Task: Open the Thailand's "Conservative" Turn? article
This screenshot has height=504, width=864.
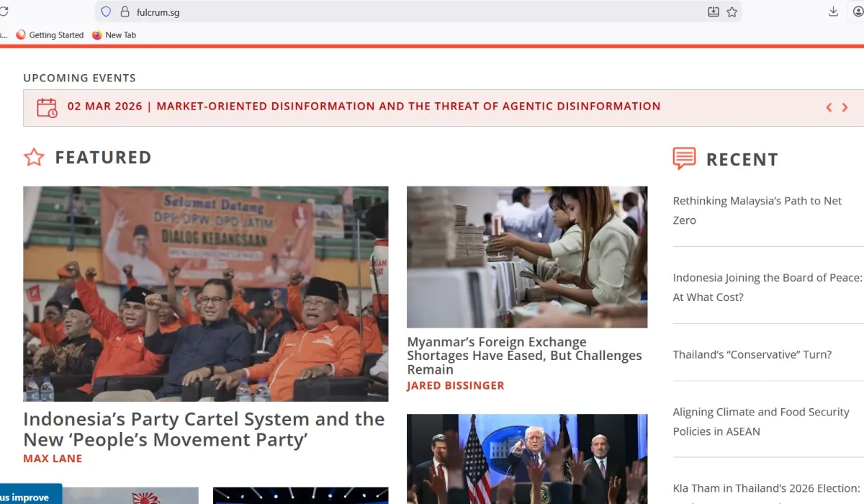Action: pos(752,354)
